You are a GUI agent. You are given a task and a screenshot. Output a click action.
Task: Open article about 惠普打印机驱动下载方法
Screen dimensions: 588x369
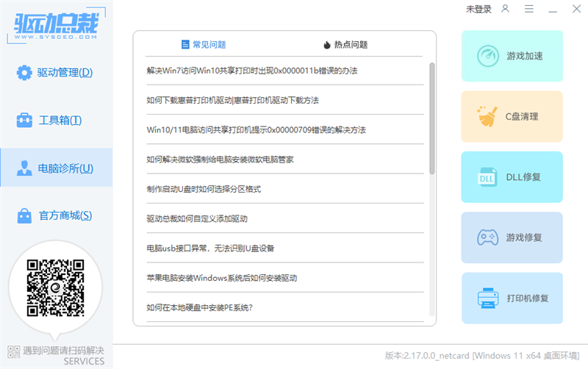click(233, 100)
